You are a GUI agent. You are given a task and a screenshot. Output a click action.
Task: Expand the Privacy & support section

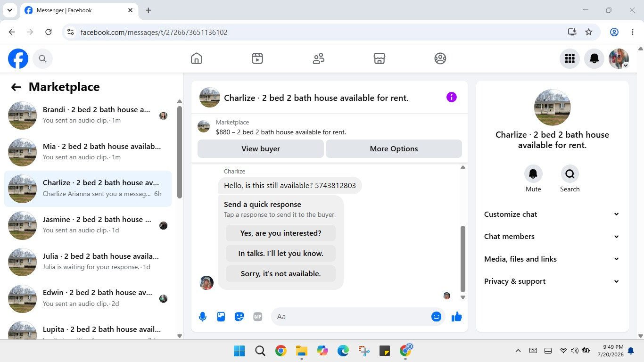(552, 281)
